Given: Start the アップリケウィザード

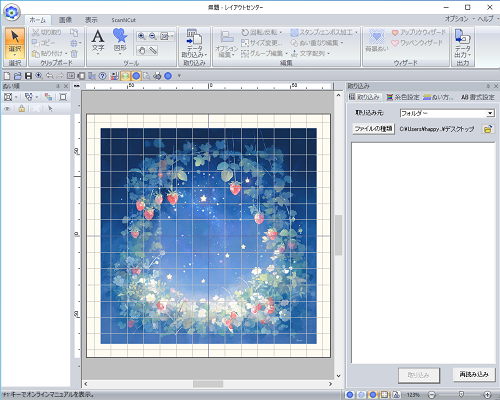Looking at the screenshot, I should coord(419,32).
